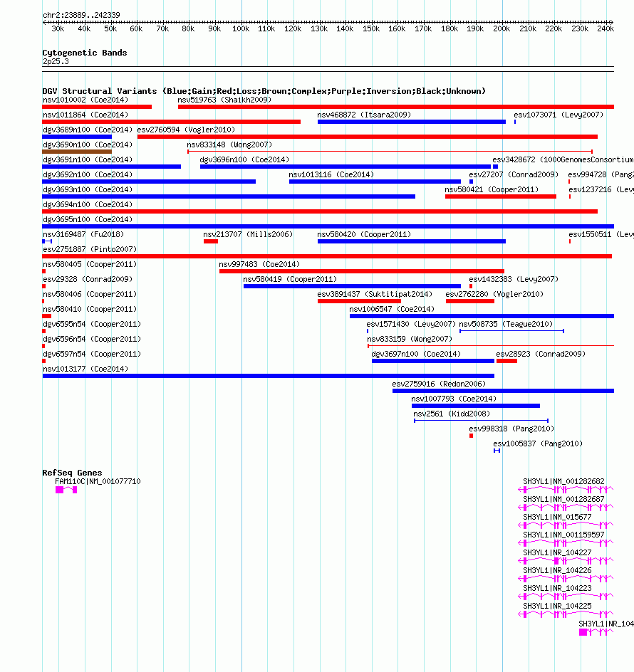Viewport: 634px width, 672px height.
Task: Click the dgv3692n100 (Coe2014) label
Action: pyautogui.click(x=88, y=175)
